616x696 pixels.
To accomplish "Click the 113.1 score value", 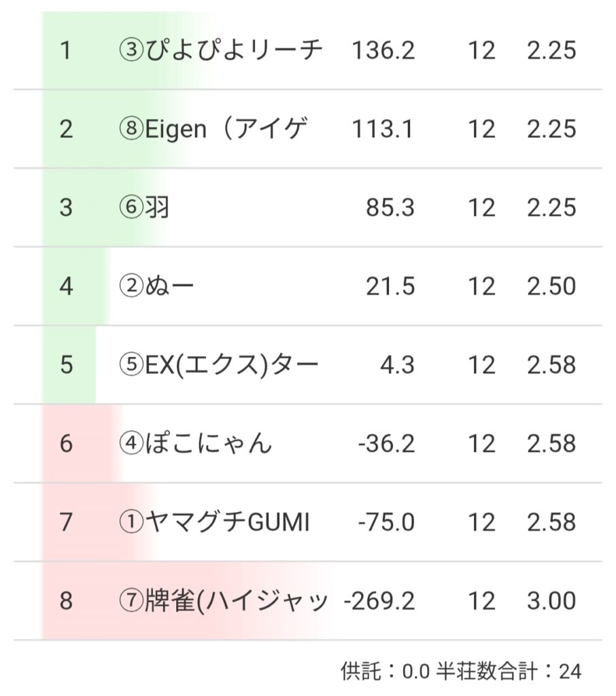I will pos(382,129).
